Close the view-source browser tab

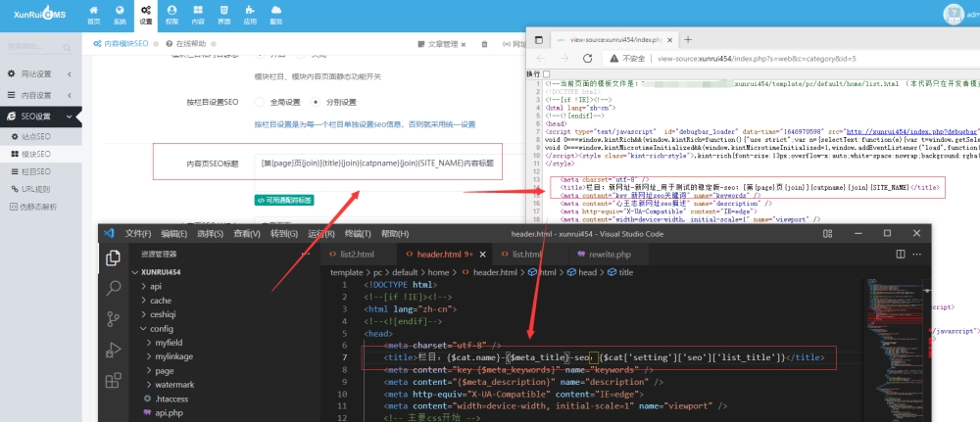pos(670,39)
